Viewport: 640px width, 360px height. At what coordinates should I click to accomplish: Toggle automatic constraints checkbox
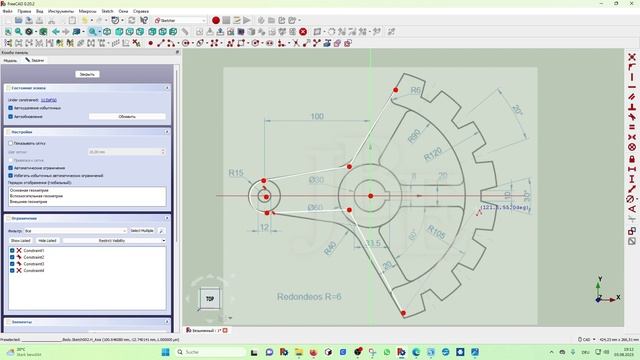pyautogui.click(x=11, y=168)
